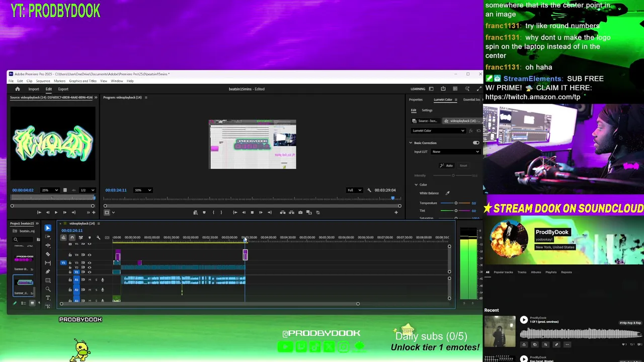Screen dimensions: 644x362
Task: Open Source monitor 25% zoom dropdown
Action: (x=50, y=190)
